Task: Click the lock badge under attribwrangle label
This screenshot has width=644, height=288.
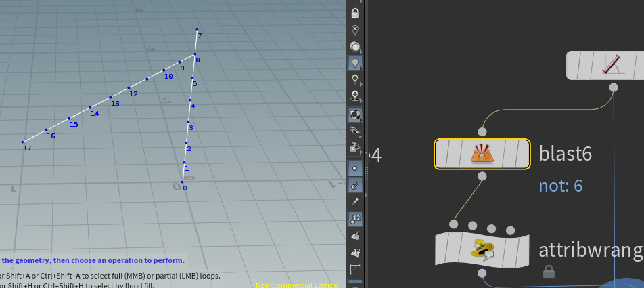Action: click(548, 271)
